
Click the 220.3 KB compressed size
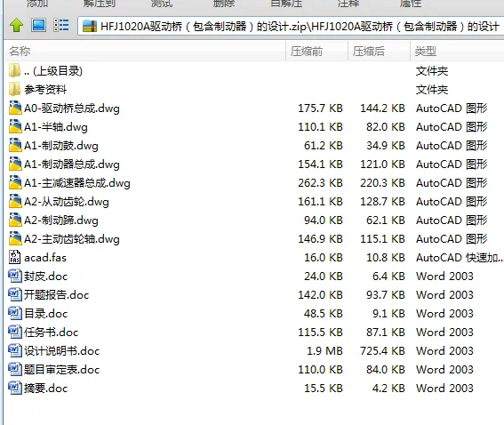pyautogui.click(x=382, y=182)
